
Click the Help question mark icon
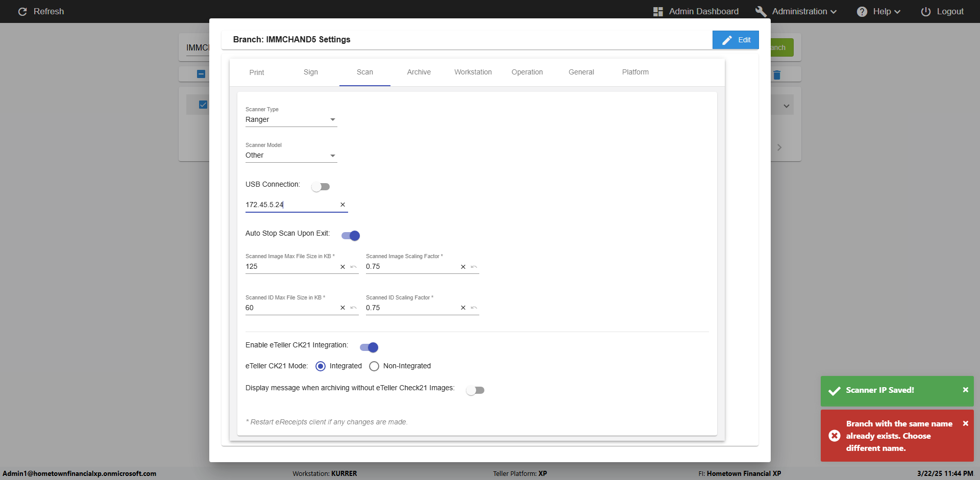pyautogui.click(x=862, y=11)
